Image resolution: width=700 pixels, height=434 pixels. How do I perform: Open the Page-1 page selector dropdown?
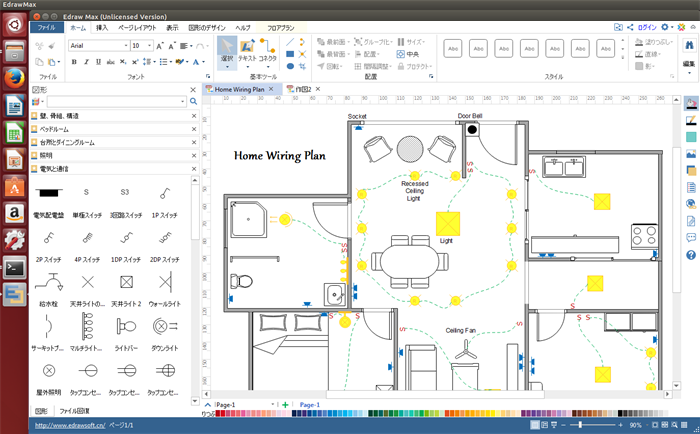point(273,404)
